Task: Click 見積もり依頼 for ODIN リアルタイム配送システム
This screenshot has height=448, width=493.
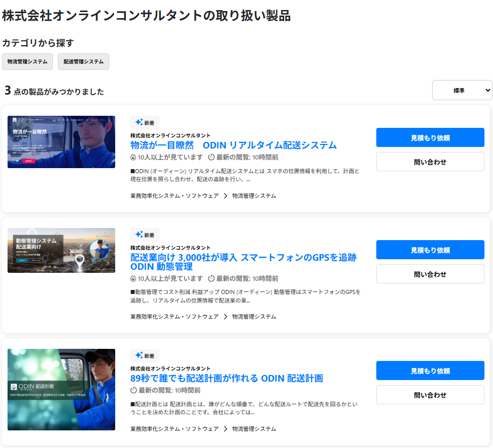Action: tap(430, 137)
